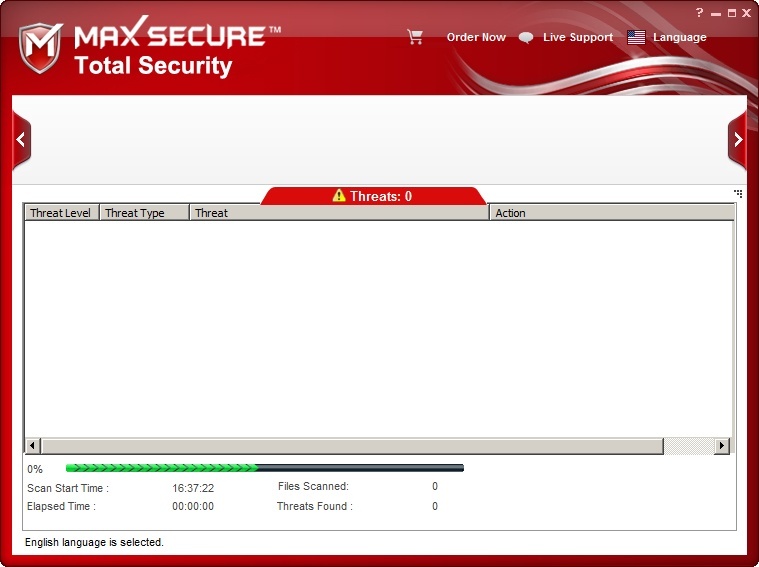Minimize the Max Secure window
Viewport: 759px width, 567px height.
(716, 14)
